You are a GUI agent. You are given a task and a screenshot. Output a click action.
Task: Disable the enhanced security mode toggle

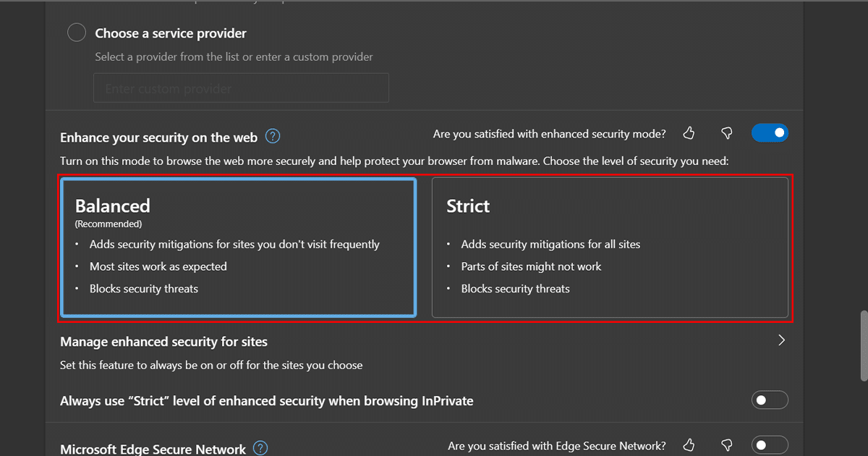coord(770,133)
